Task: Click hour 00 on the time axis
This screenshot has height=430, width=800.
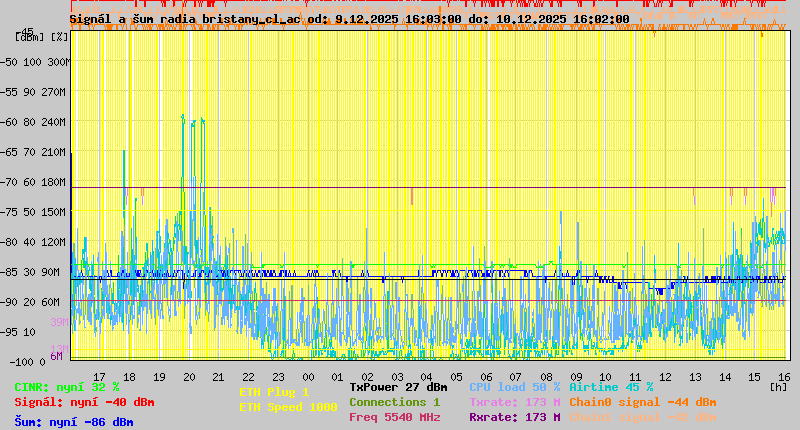Action: coord(308,376)
